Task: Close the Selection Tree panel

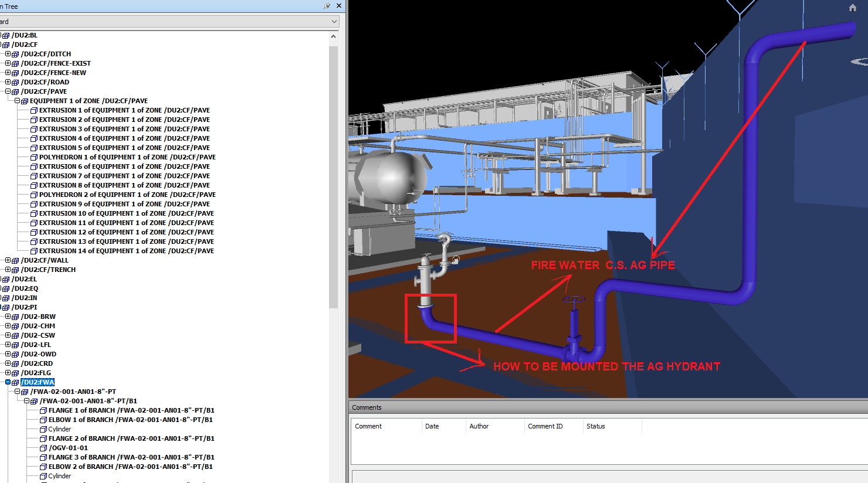Action: tap(339, 6)
